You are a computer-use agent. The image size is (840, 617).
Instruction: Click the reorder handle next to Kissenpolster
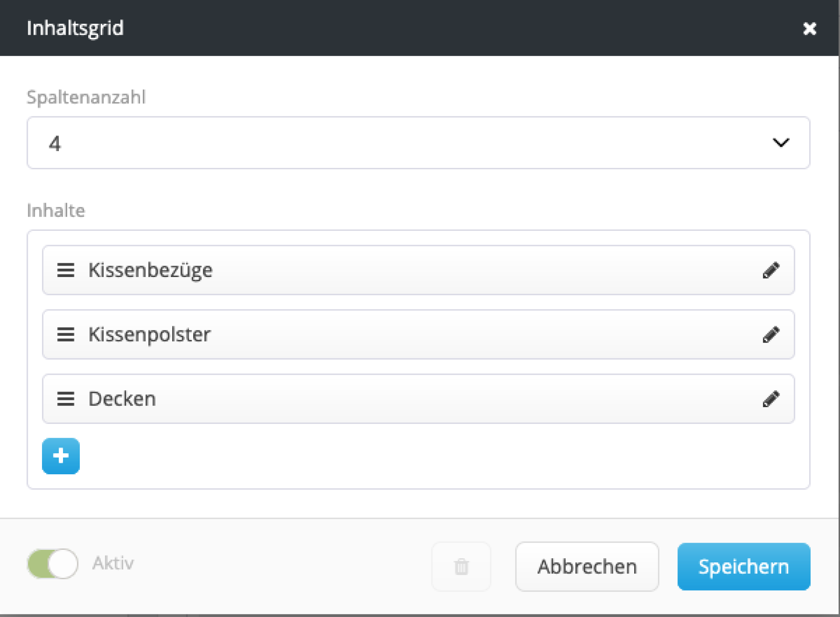66,335
